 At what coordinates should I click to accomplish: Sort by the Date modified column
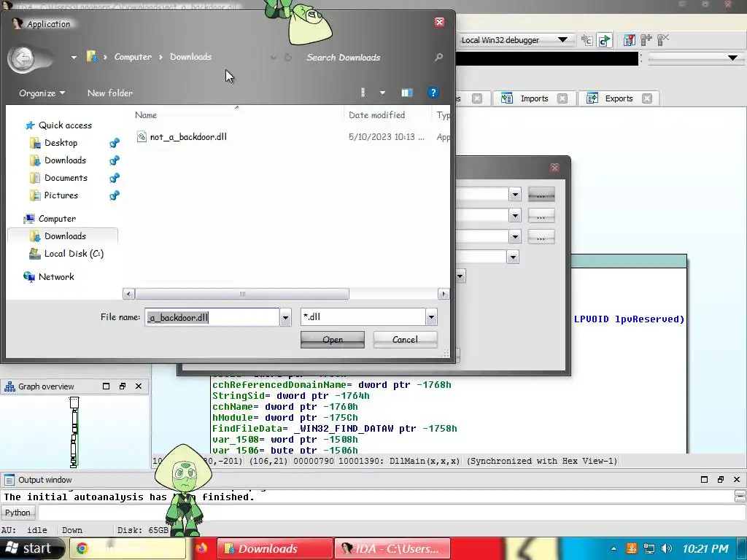377,115
